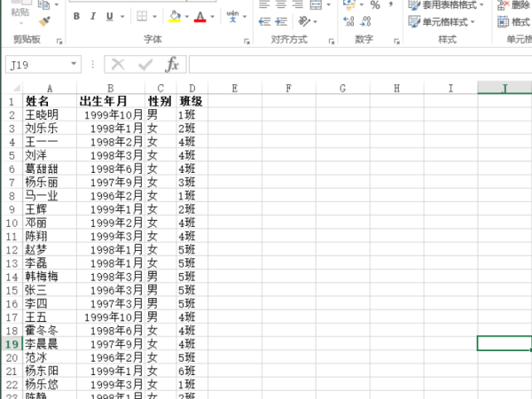Click the percent style icon
Image resolution: width=532 pixels, height=399 pixels.
[x=375, y=5]
